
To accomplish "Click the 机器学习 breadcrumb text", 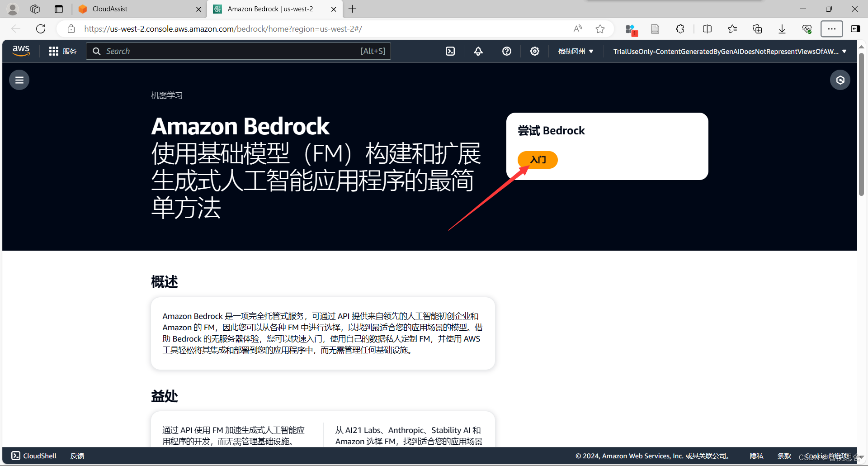I will (167, 95).
